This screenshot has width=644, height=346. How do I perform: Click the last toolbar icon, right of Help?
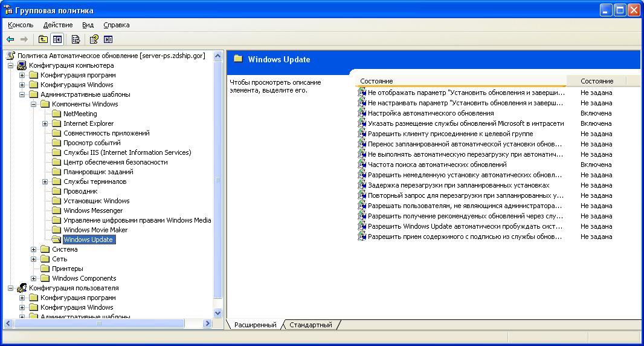(x=108, y=39)
